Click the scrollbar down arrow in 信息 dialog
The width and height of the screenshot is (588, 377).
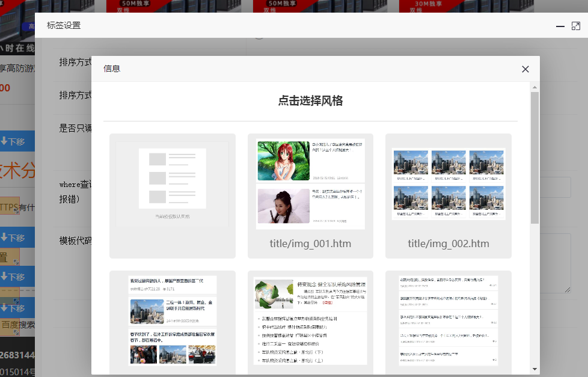534,369
